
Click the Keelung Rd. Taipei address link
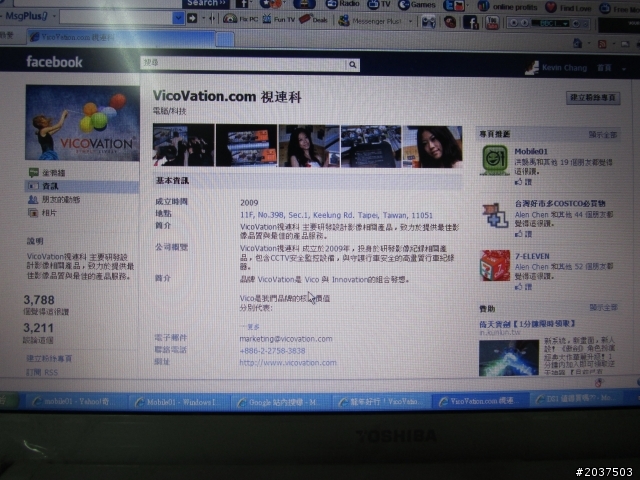(336, 215)
